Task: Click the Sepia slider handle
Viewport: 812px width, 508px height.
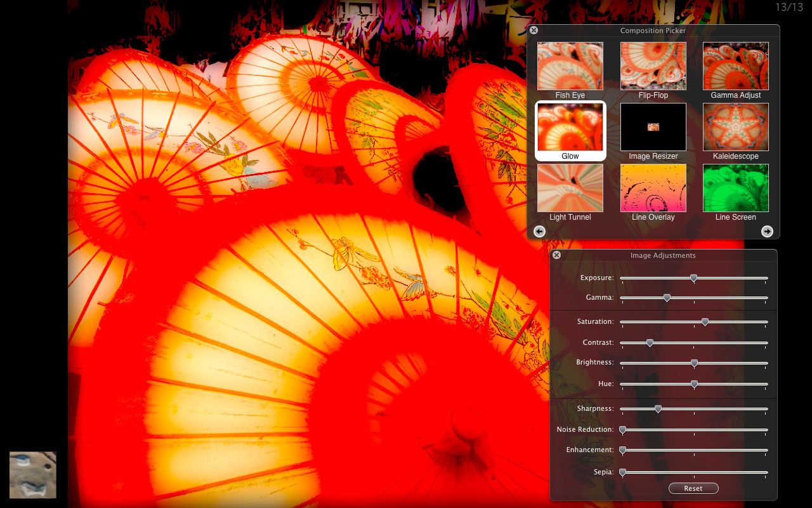Action: 622,472
